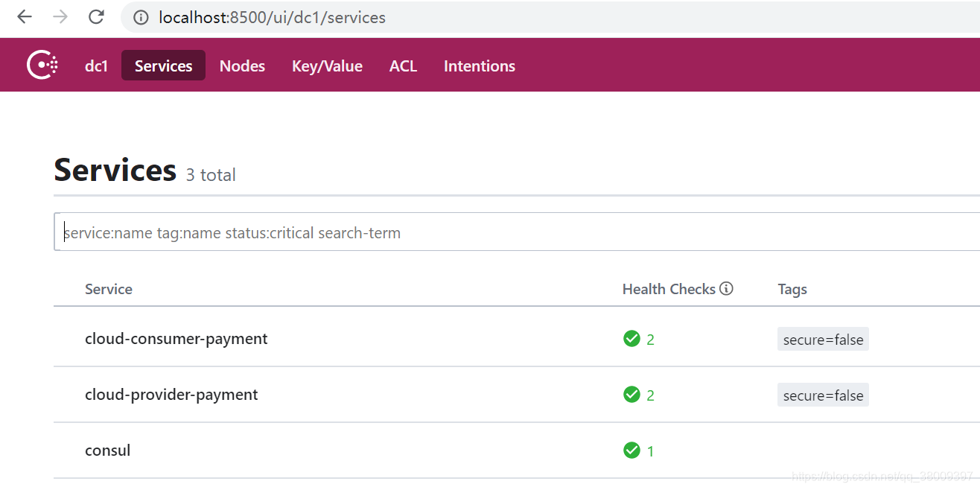Reload the page with refresh icon
The width and height of the screenshot is (980, 490).
coord(96,17)
